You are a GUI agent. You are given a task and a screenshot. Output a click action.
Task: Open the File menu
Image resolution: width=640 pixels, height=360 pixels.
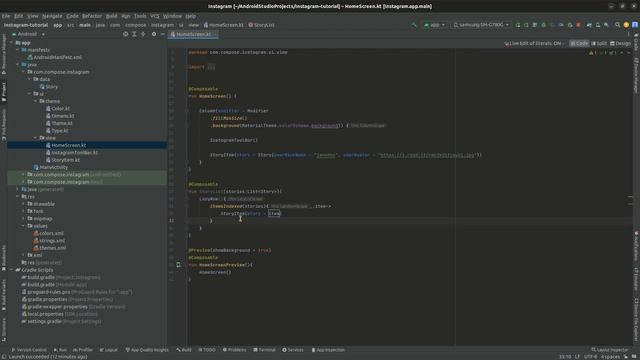(x=6, y=16)
